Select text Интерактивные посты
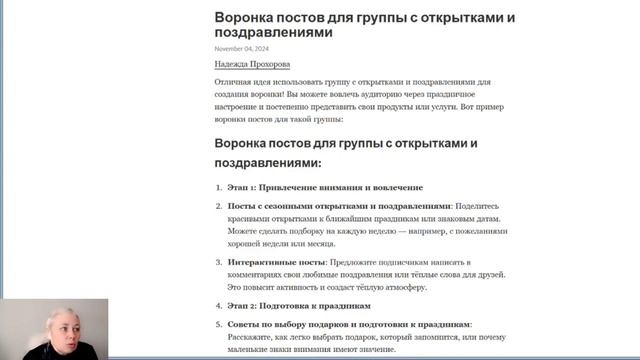This screenshot has width=640, height=360. 277,262
